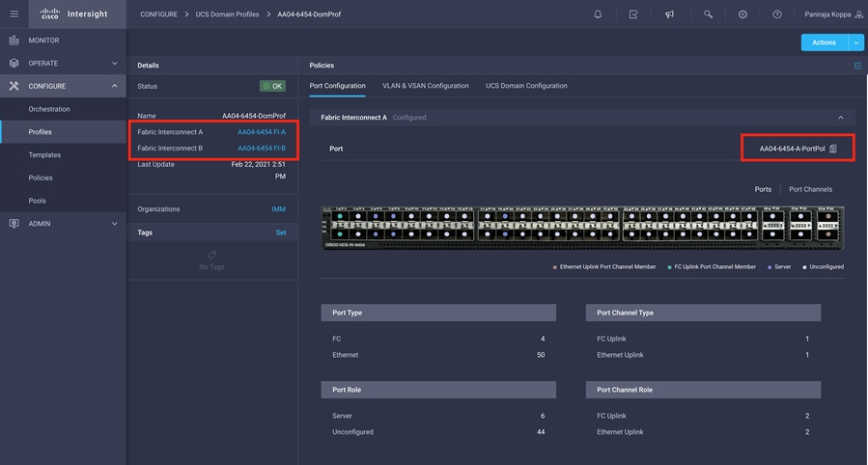Collapse the CONFIGURE menu chevron
868x465 pixels.
point(115,86)
